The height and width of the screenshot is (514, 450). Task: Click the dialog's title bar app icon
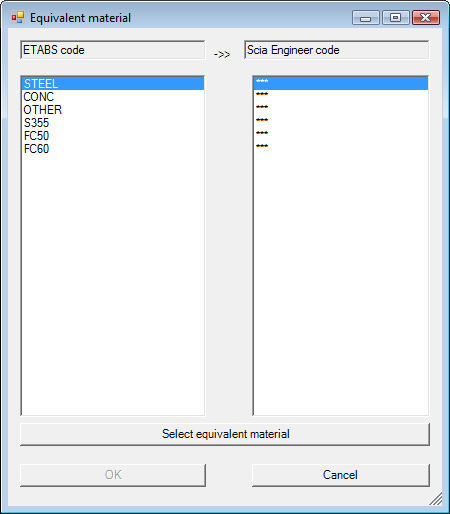(x=18, y=17)
